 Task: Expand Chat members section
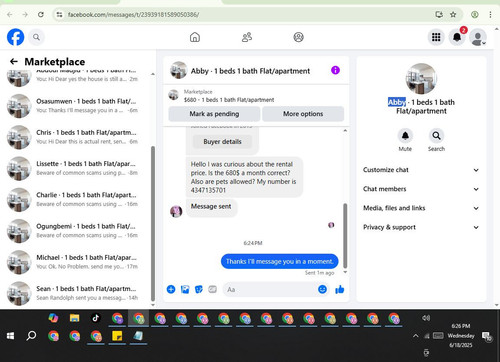coord(421,189)
